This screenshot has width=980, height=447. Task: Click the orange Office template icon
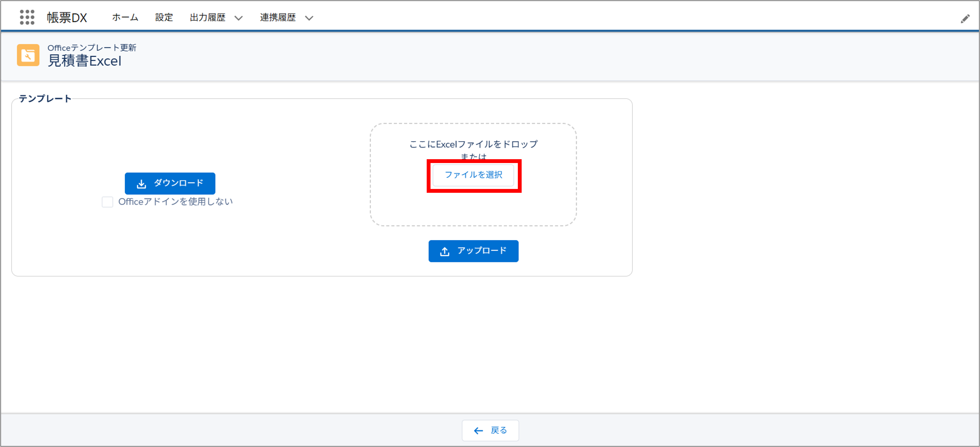28,55
